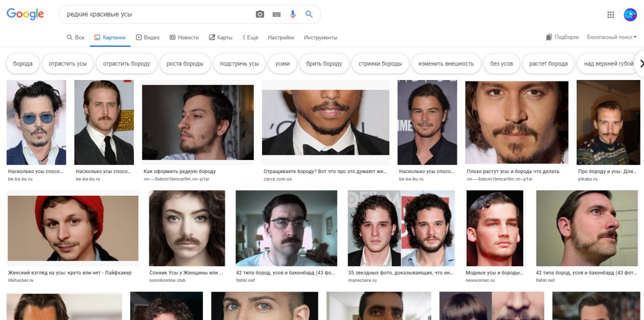Viewport: 644px width, 320px height.
Task: Click the zarva.com.ua source text
Action: coord(278,179)
